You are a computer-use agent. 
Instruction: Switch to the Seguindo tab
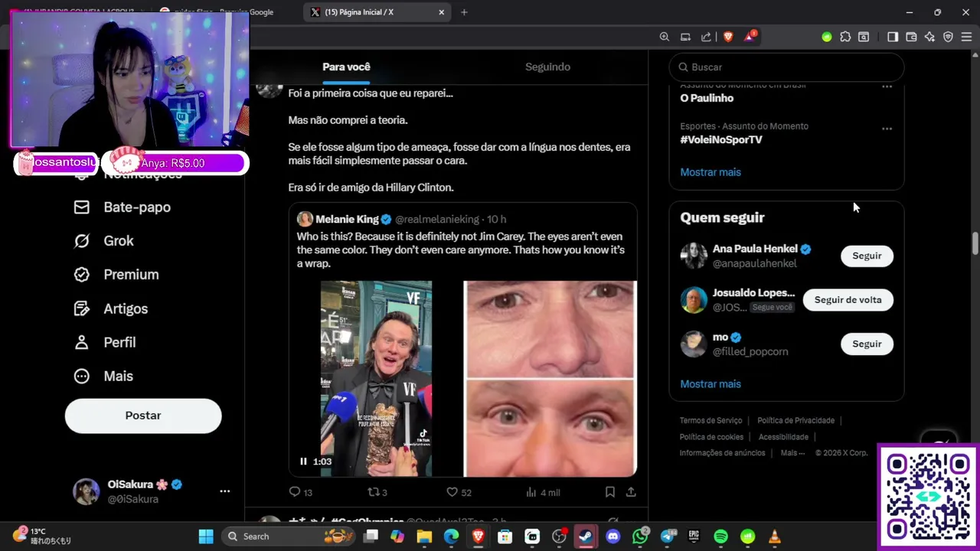tap(547, 67)
